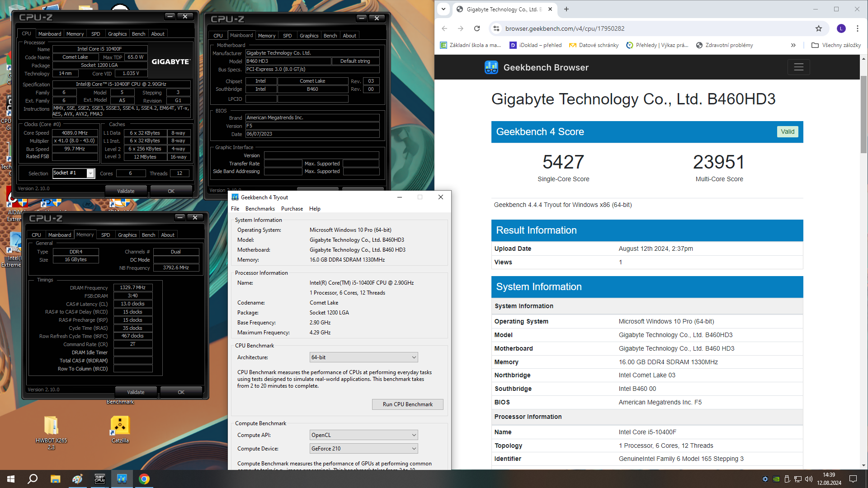The image size is (868, 488).
Task: Open the All bookmarks folder (Všechny záložky)
Action: pyautogui.click(x=836, y=45)
